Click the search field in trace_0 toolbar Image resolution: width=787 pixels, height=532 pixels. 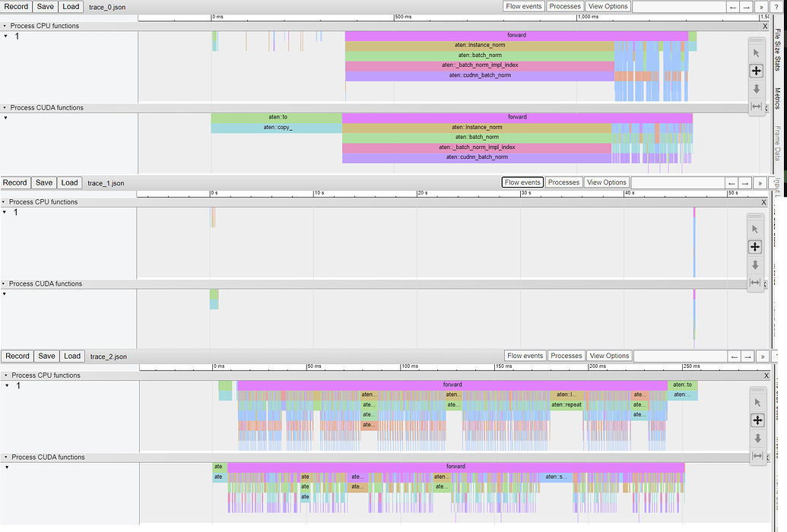pos(678,7)
